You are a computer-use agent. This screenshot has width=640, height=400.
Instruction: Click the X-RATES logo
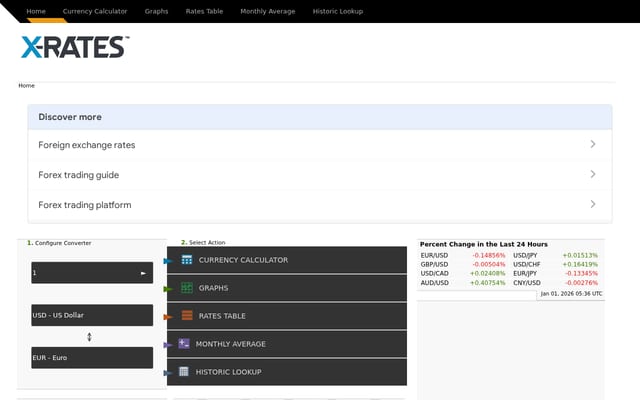pos(75,47)
